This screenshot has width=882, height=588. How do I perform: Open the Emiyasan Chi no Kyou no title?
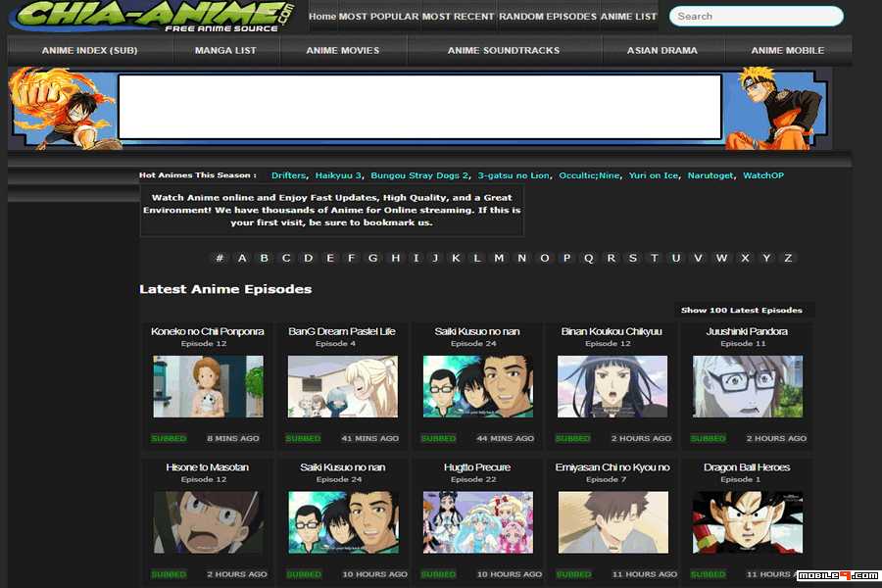pyautogui.click(x=612, y=467)
